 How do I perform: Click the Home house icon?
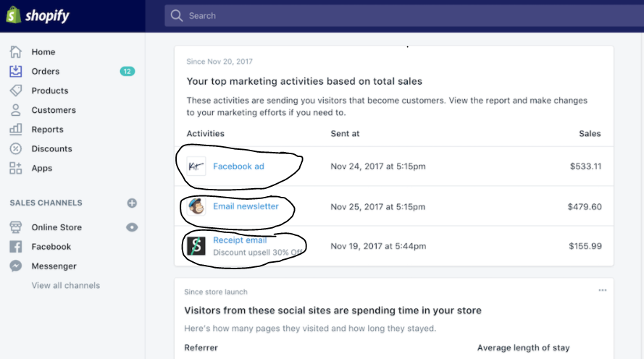[16, 51]
